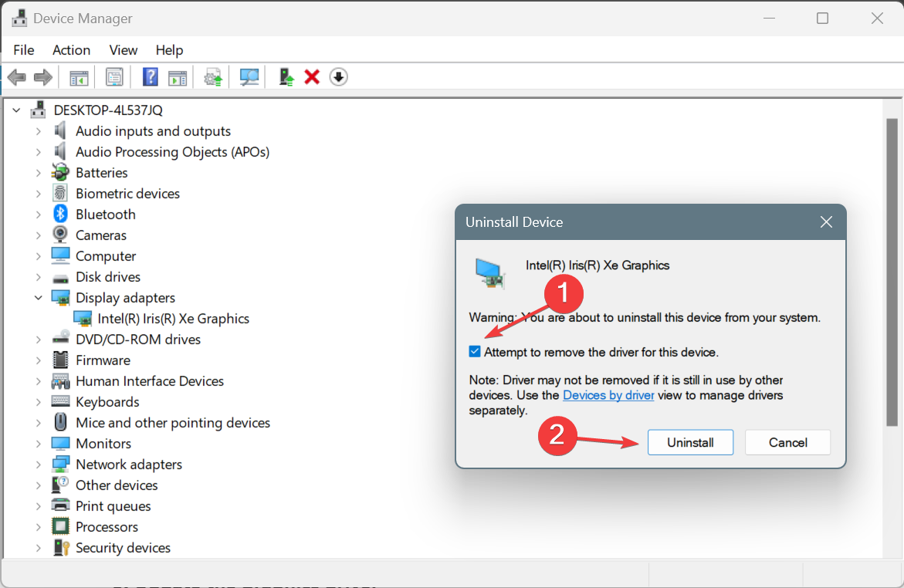Screen dimensions: 904x588
Task: Collapse the Display adapters chevron
Action: tap(38, 297)
